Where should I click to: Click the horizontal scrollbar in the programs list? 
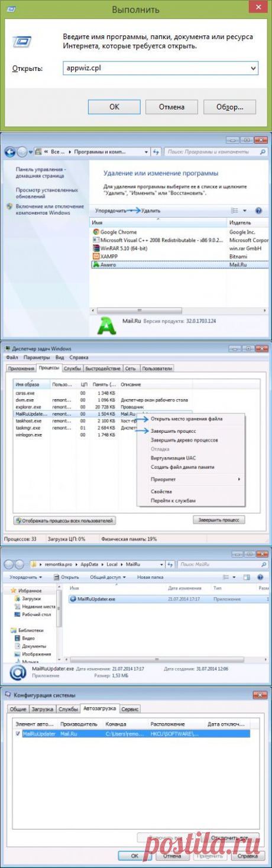[140, 310]
